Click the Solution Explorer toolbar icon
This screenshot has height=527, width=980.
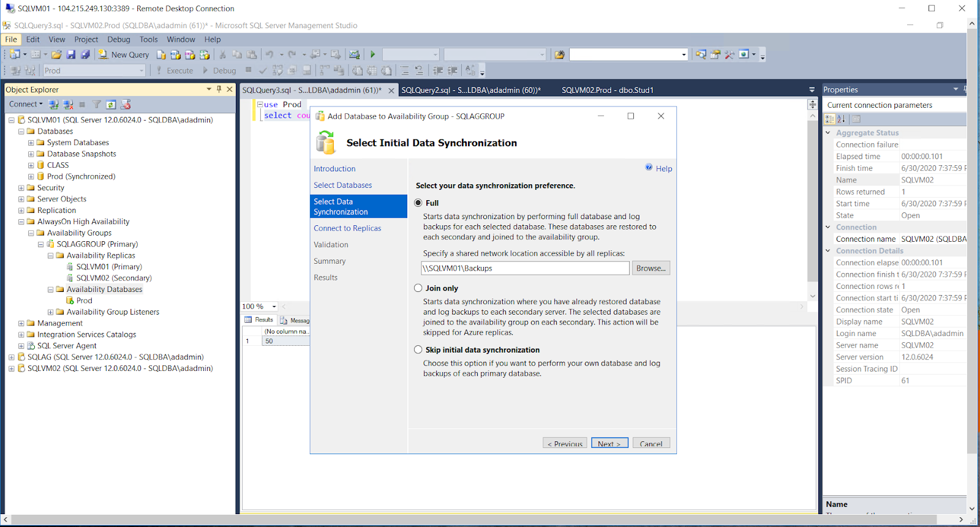pos(701,54)
